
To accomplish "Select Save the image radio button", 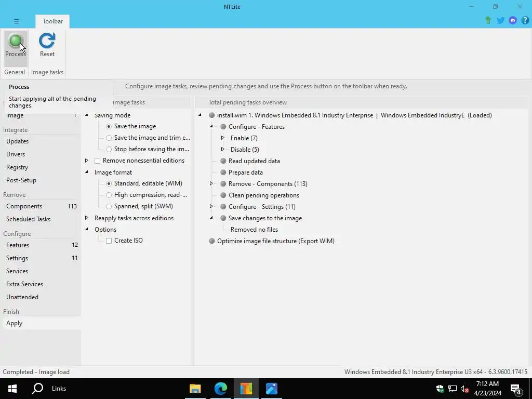I will (109, 127).
